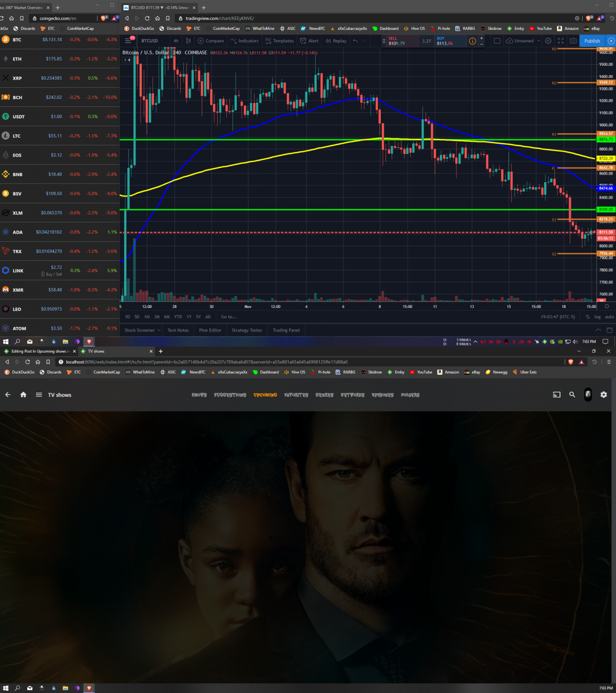Open the time zone UTC-5 menu
The width and height of the screenshot is (616, 693).
[558, 317]
